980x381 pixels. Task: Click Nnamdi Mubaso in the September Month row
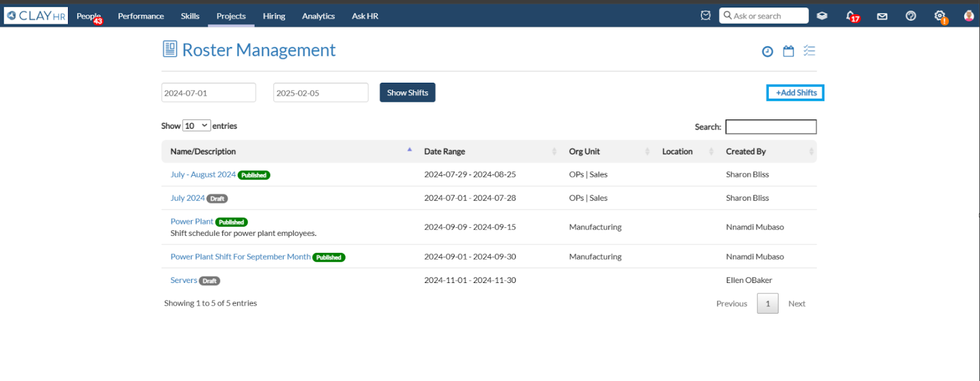tap(755, 257)
